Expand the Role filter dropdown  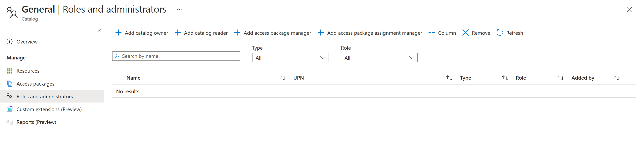pyautogui.click(x=379, y=58)
